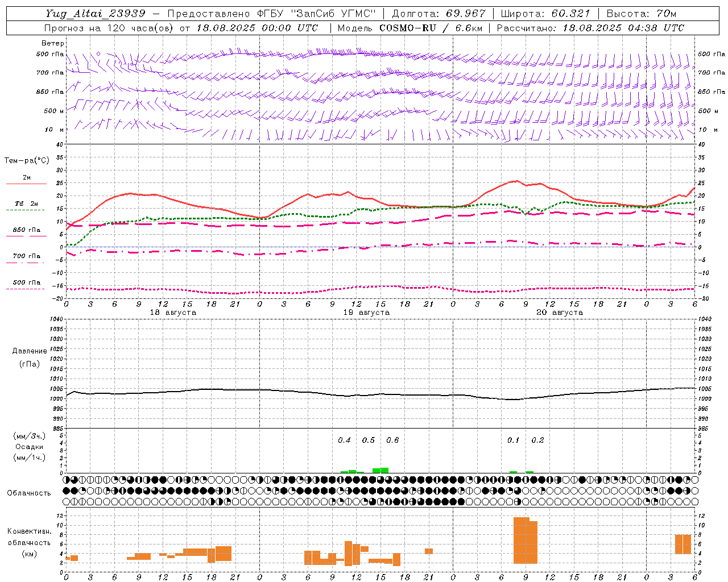Click the 850 гПа temperature legend entry
728x582 pixels.
click(x=27, y=230)
